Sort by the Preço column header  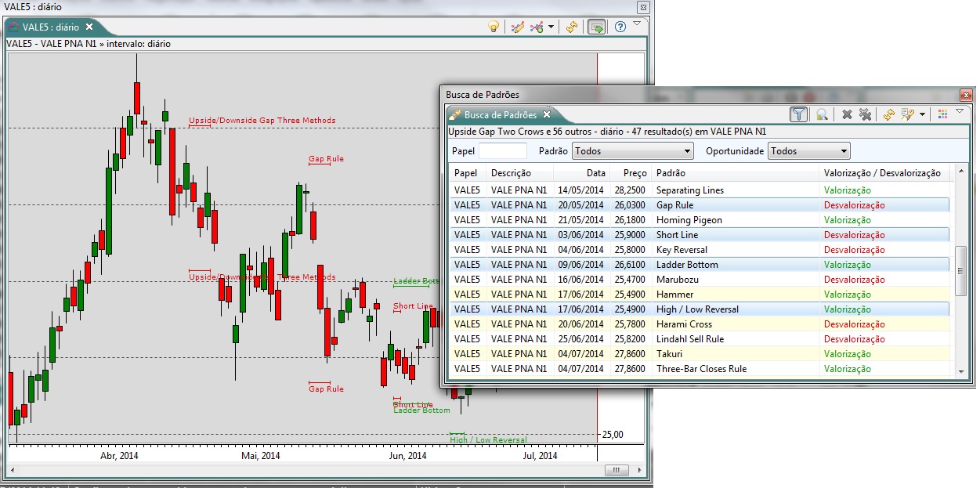point(631,173)
